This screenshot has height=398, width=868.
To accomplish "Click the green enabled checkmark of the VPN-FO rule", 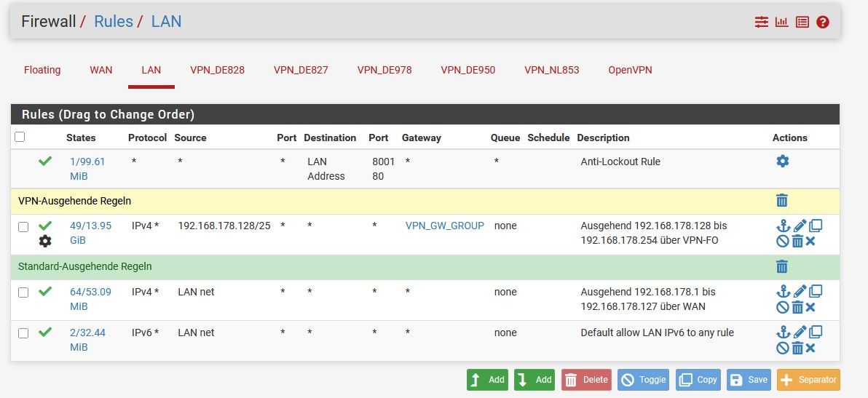I will (x=45, y=226).
